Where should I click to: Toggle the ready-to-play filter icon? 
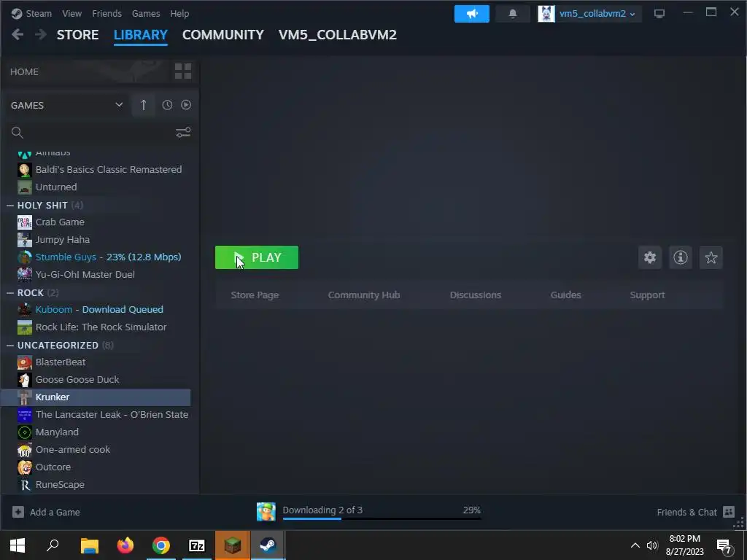click(186, 105)
